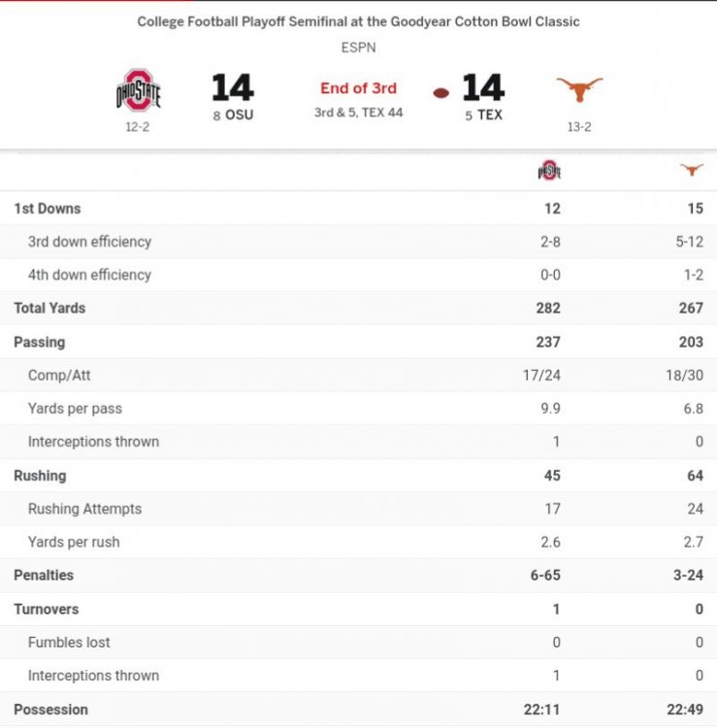Click the Comp/Att row label
The image size is (717, 728).
click(59, 375)
